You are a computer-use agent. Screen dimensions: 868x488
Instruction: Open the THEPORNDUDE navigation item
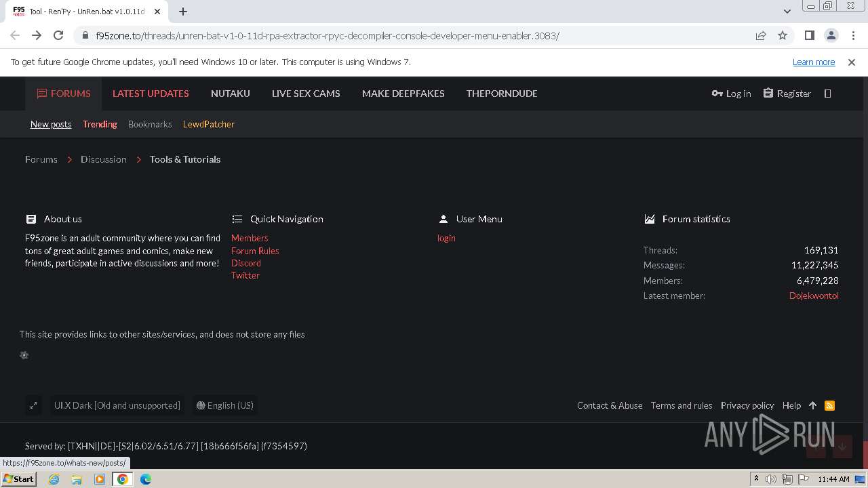pos(502,94)
